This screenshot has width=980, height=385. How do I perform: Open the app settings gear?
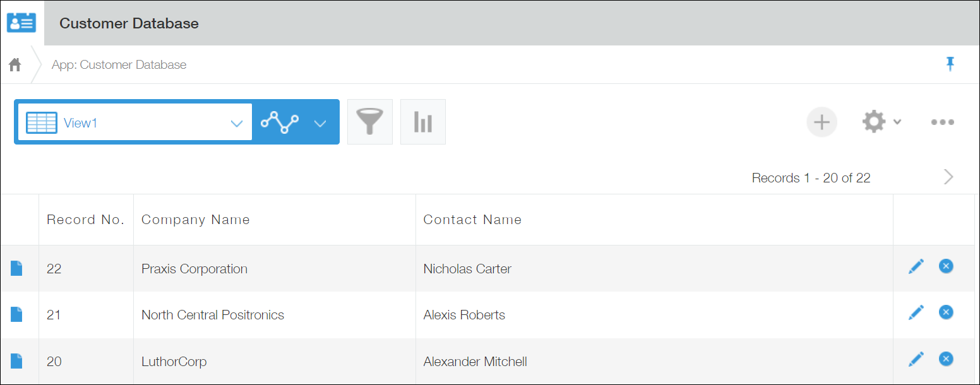(873, 122)
